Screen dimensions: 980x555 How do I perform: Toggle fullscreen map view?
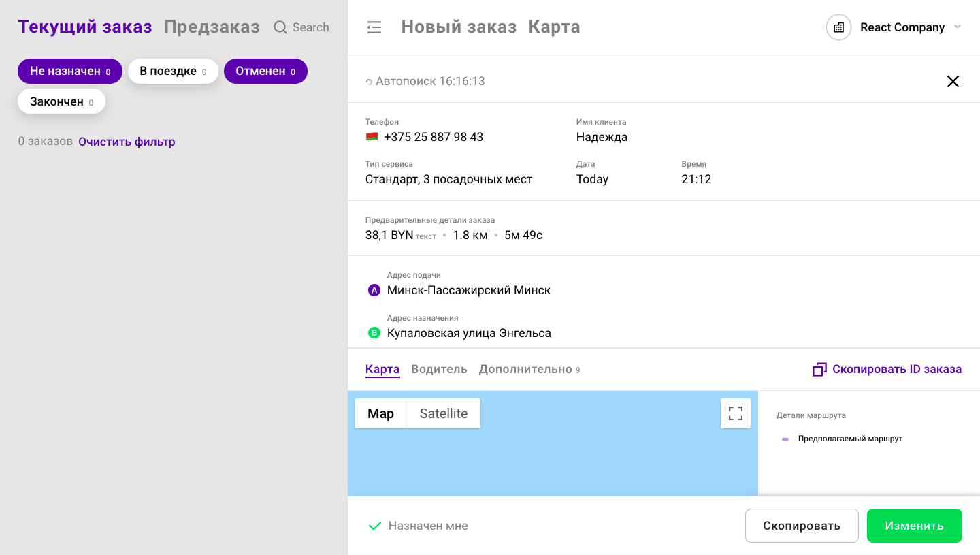[735, 413]
